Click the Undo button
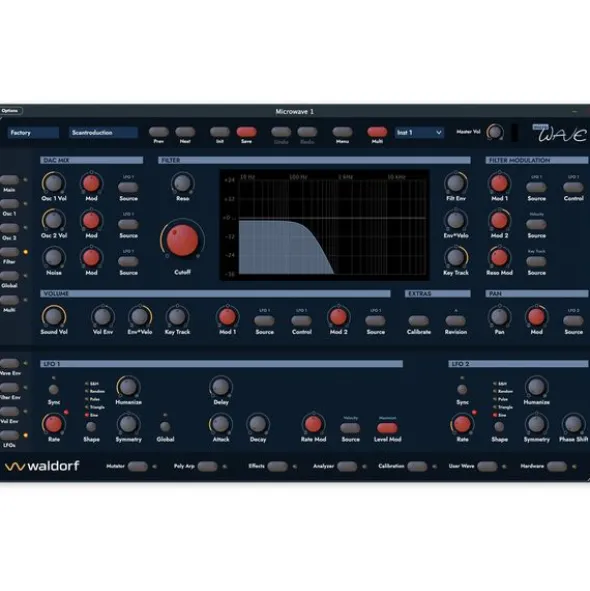Viewport: 590px width, 591px height. tap(281, 132)
